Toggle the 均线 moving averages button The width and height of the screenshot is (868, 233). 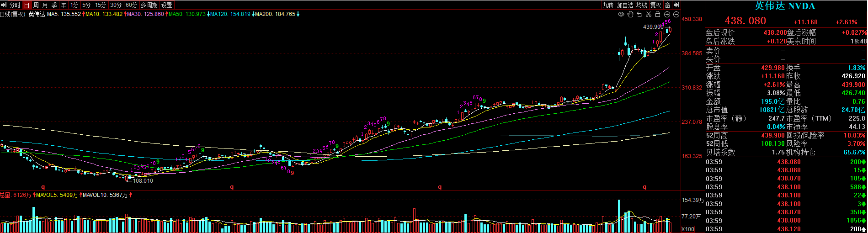(x=642, y=5)
